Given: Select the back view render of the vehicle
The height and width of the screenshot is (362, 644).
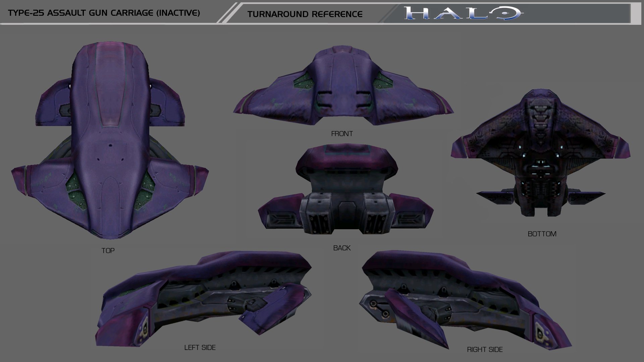Looking at the screenshot, I should (x=345, y=189).
